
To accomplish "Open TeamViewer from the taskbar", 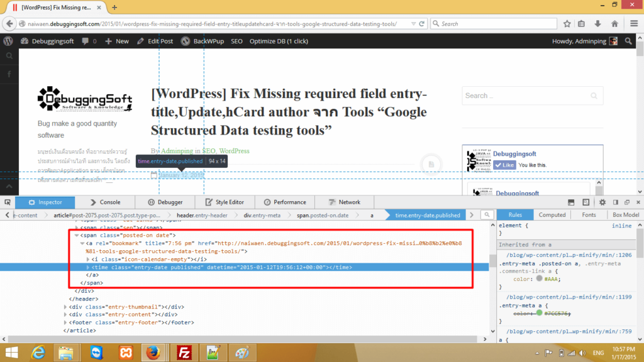I will pyautogui.click(x=96, y=353).
